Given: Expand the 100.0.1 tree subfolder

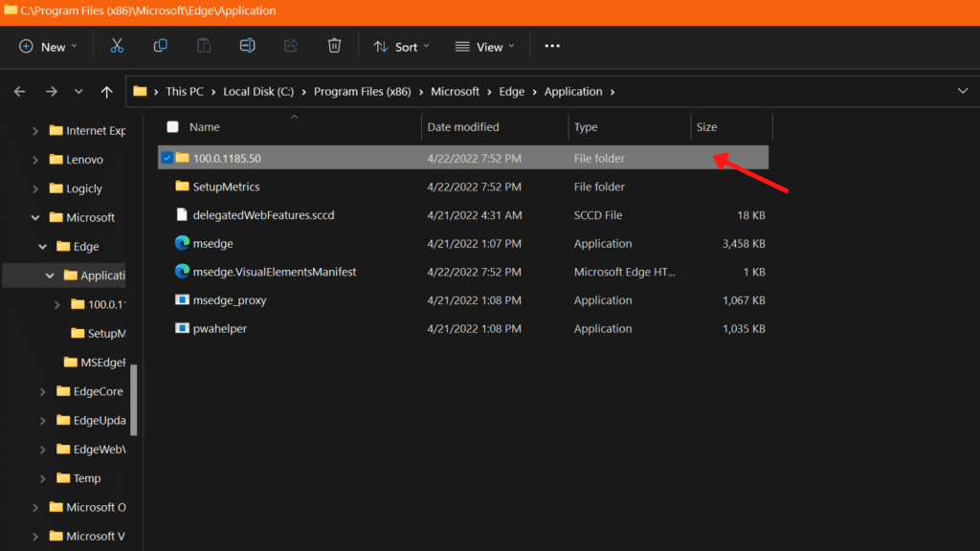Looking at the screenshot, I should 57,305.
